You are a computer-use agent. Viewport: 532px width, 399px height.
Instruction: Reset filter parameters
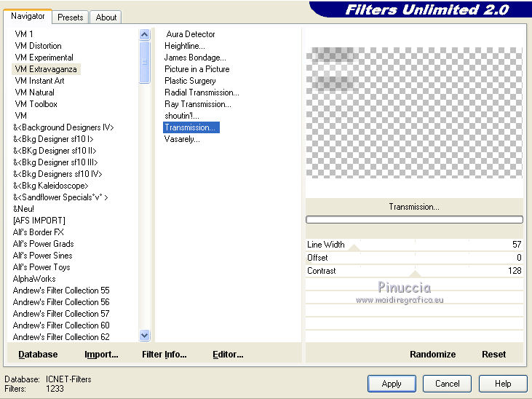[493, 354]
